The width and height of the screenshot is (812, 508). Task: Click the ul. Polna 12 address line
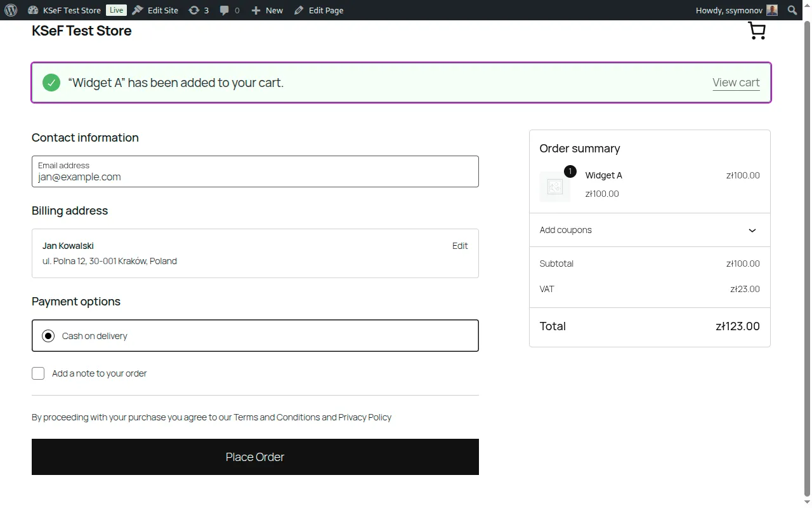110,261
